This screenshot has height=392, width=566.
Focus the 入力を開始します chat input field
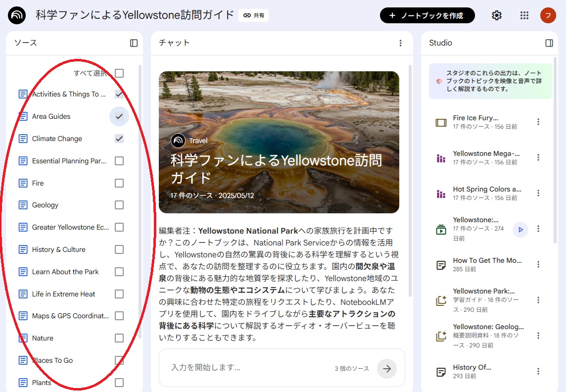(247, 368)
